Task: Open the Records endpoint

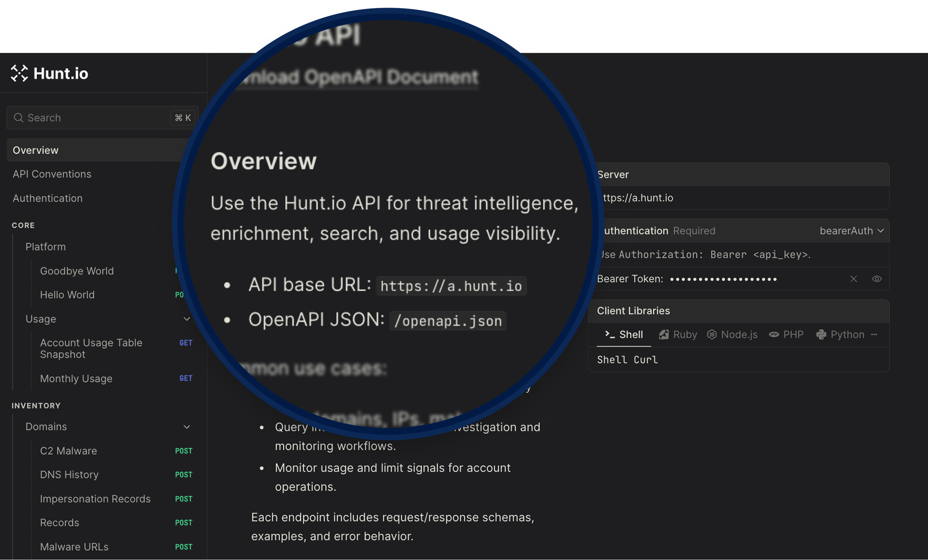Action: point(60,522)
